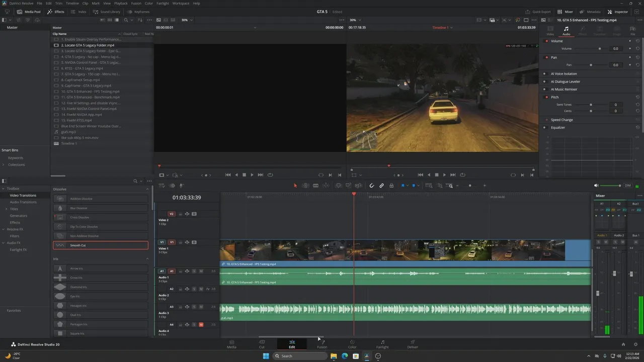This screenshot has width=644, height=362.
Task: Reset the Pitch section in Inspector
Action: [637, 97]
